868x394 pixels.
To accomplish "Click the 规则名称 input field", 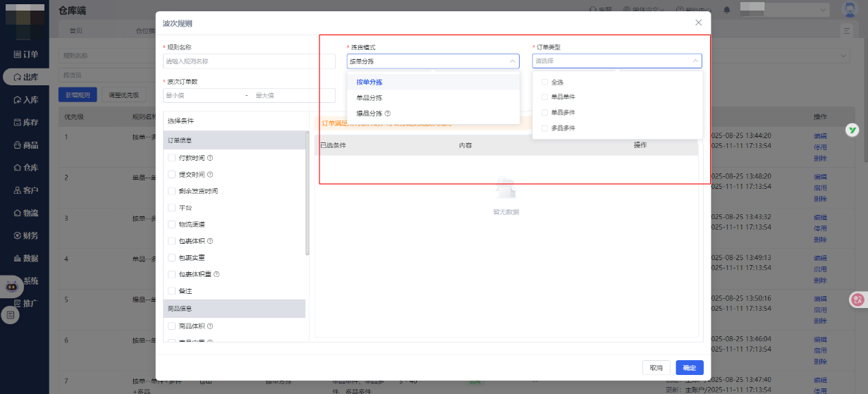I will point(249,61).
